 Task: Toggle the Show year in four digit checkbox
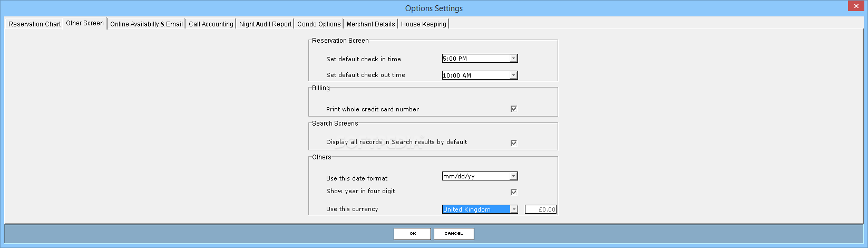coord(514,192)
